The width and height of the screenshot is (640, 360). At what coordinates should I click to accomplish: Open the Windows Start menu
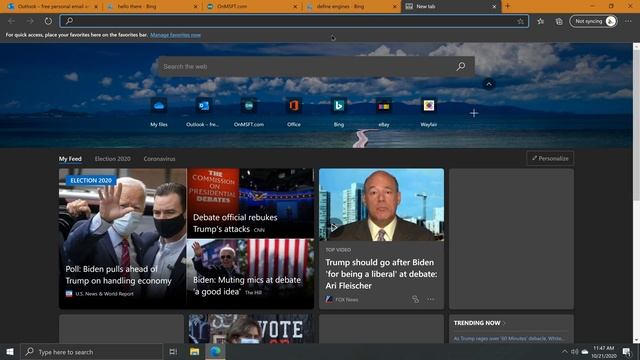coord(10,352)
